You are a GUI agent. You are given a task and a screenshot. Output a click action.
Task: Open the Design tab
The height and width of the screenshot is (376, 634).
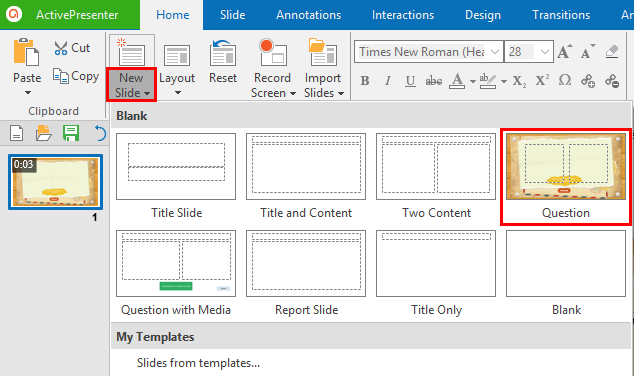coord(483,15)
